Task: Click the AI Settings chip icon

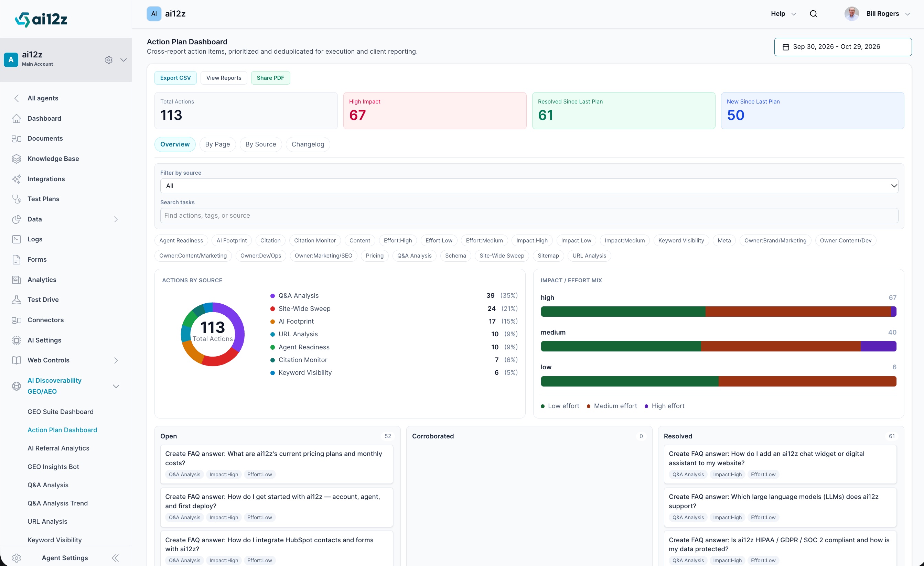Action: (17, 340)
